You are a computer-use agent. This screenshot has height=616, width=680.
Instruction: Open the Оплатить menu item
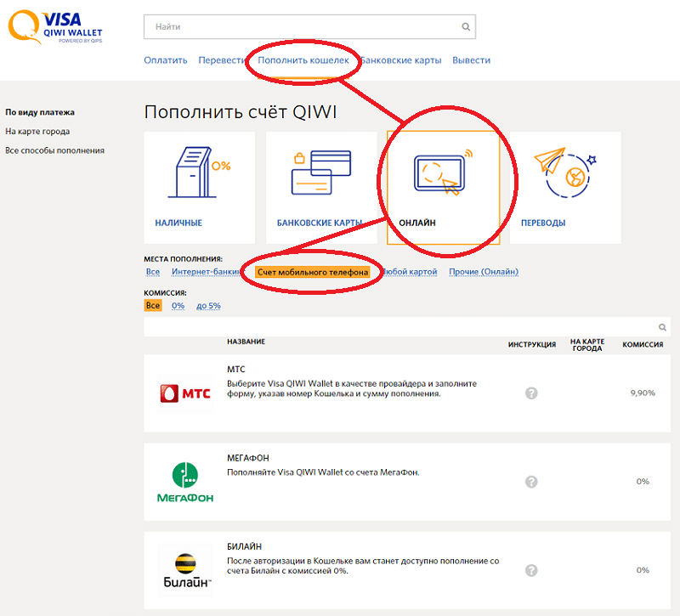pos(166,60)
